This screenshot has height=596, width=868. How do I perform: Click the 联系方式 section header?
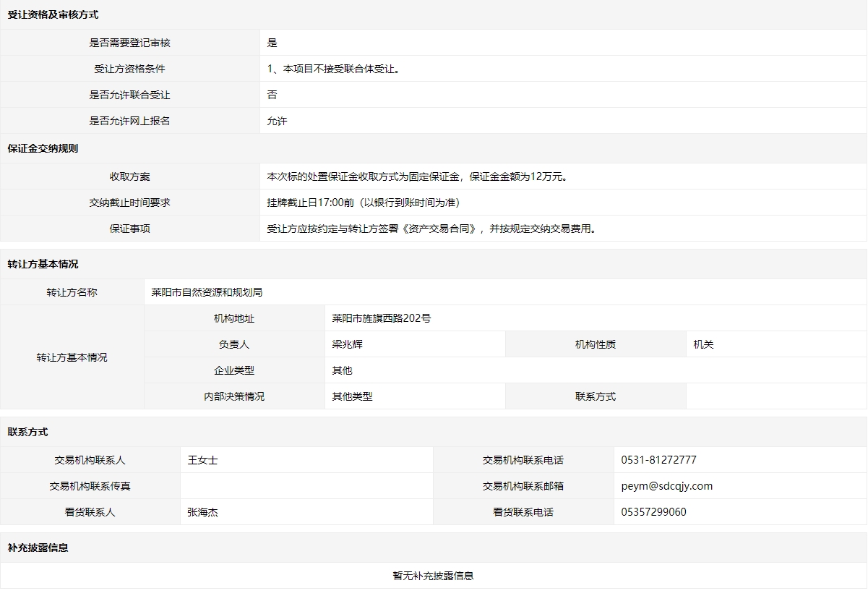pyautogui.click(x=27, y=432)
